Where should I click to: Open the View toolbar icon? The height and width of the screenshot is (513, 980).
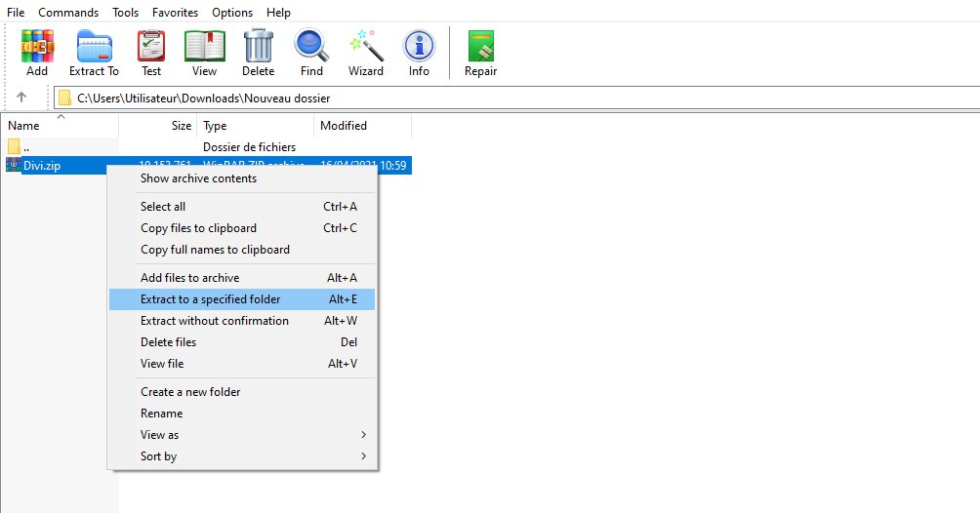[204, 53]
